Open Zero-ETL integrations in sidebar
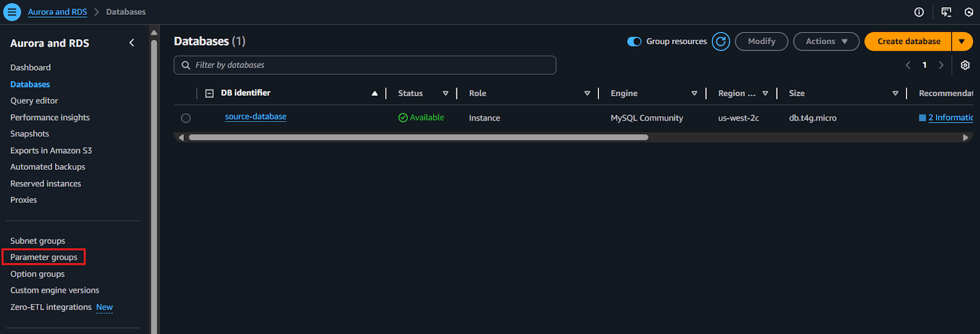Image resolution: width=980 pixels, height=334 pixels. pos(51,307)
